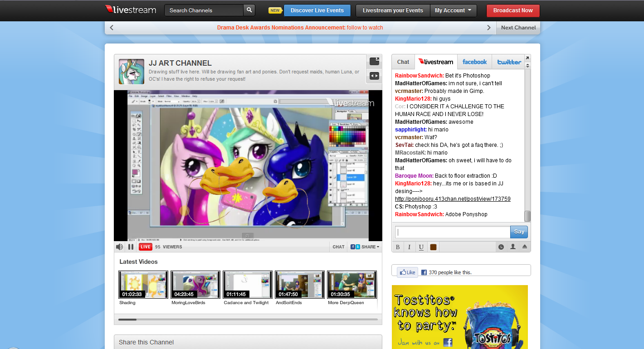Open the Drama Desk Awards announcement link
The height and width of the screenshot is (349, 644).
click(300, 28)
